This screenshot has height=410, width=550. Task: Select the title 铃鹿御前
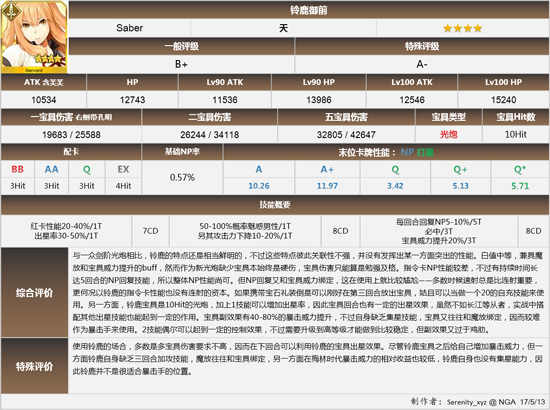click(308, 10)
